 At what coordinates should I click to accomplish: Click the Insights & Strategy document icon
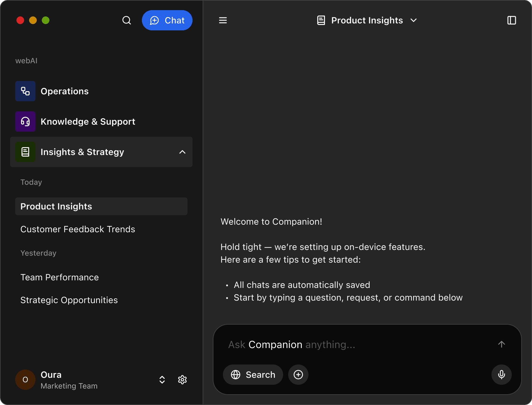point(25,152)
